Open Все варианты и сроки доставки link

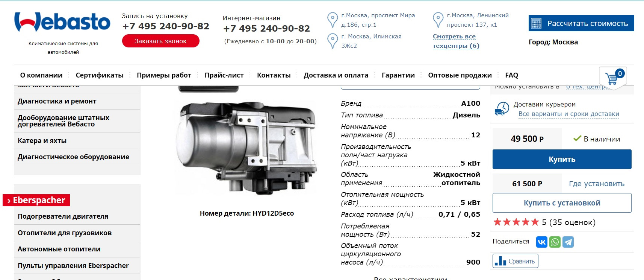568,114
